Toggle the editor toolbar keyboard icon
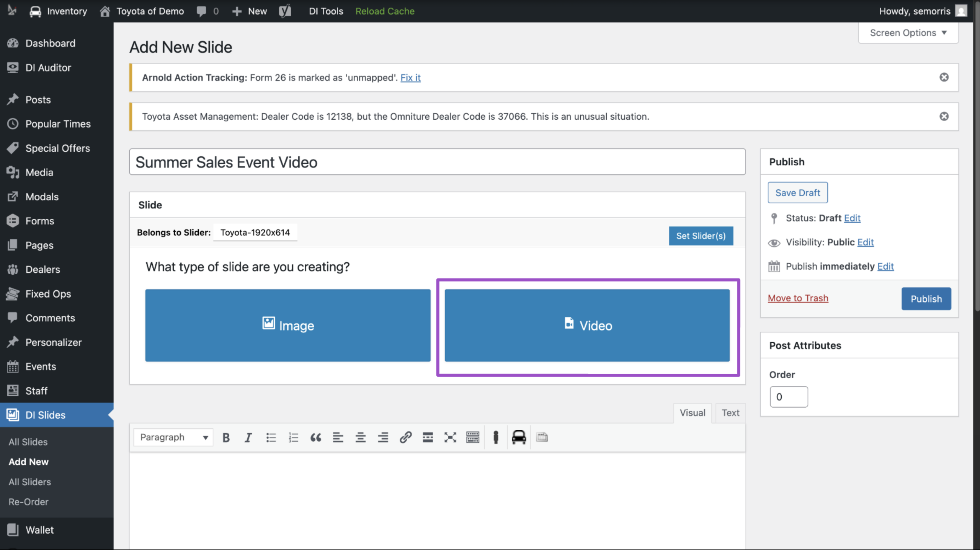The image size is (980, 550). pos(473,437)
